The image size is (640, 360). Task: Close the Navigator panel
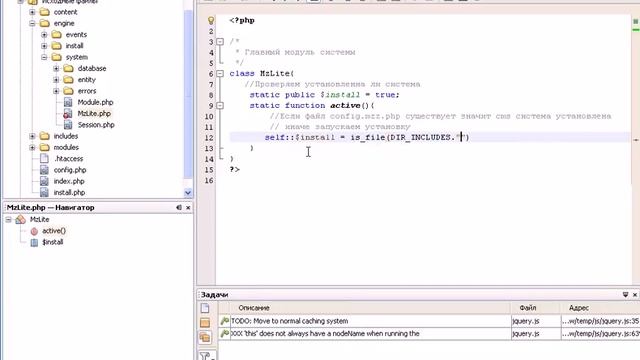click(x=188, y=208)
